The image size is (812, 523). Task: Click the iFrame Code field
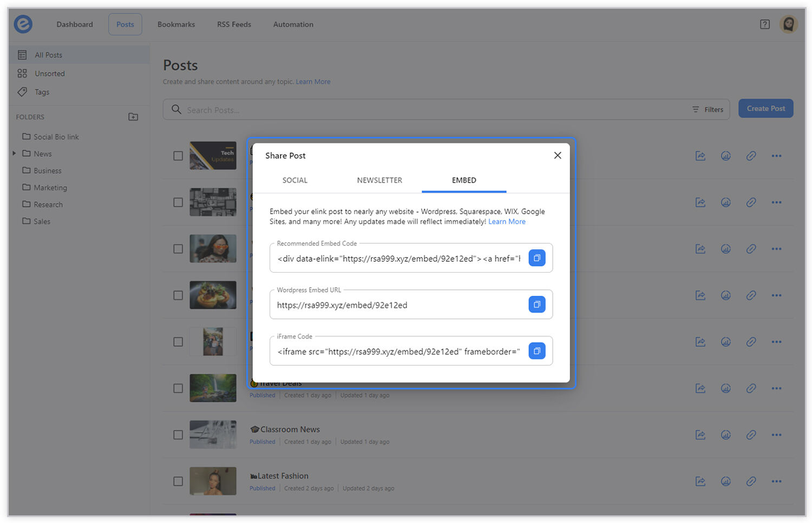(398, 352)
